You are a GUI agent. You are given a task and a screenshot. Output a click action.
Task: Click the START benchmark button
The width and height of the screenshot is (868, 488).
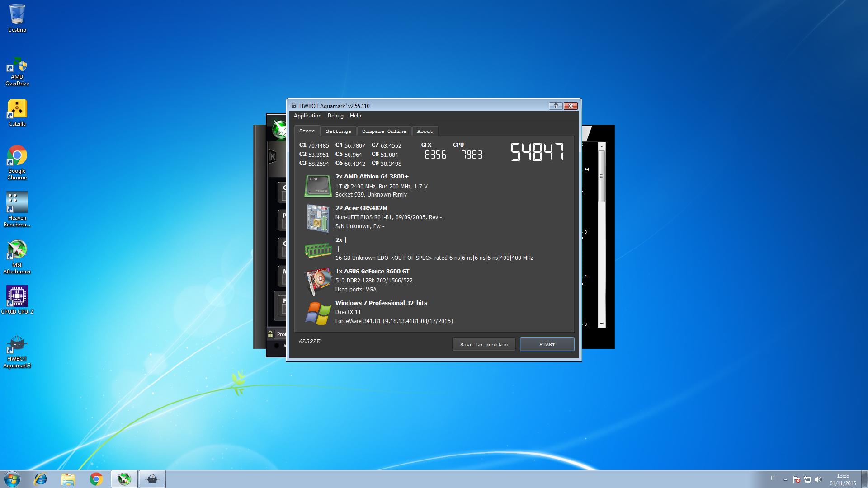click(x=547, y=344)
